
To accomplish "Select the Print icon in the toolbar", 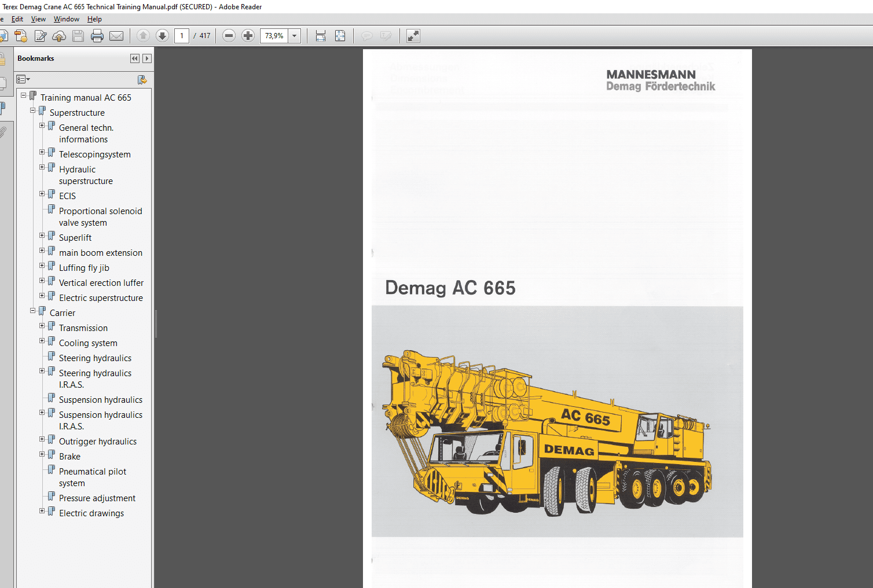I will pyautogui.click(x=97, y=35).
